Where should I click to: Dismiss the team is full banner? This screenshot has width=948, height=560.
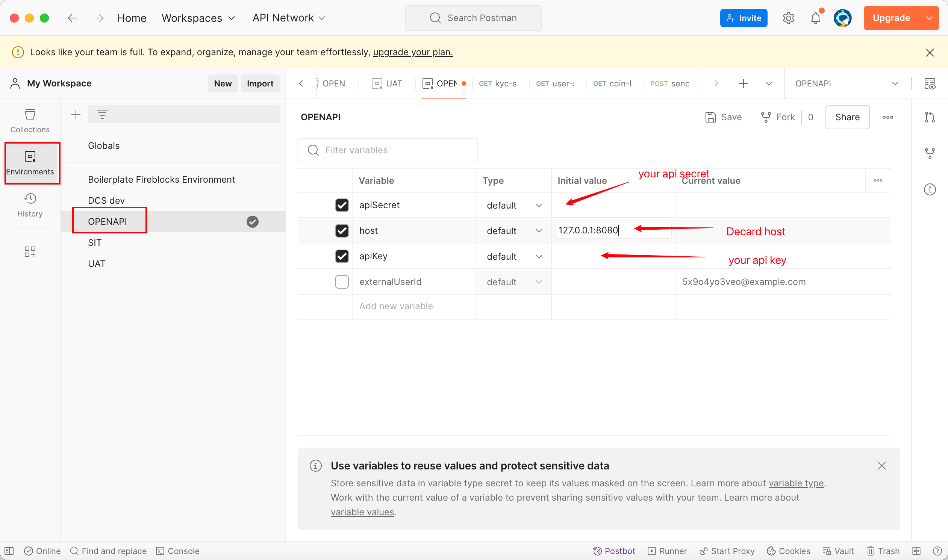[x=930, y=53]
